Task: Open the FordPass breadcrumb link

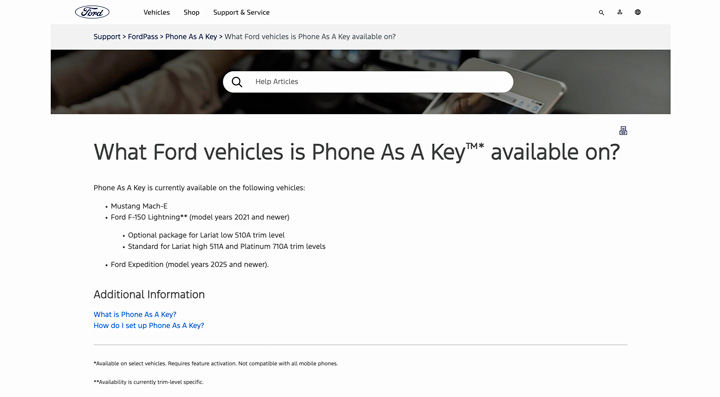Action: coord(143,37)
